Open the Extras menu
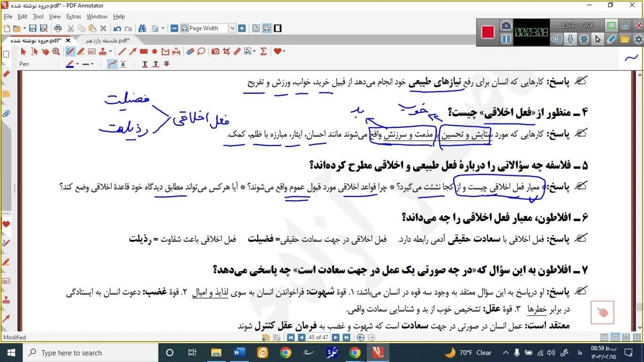The width and height of the screenshot is (644, 362). pos(73,17)
